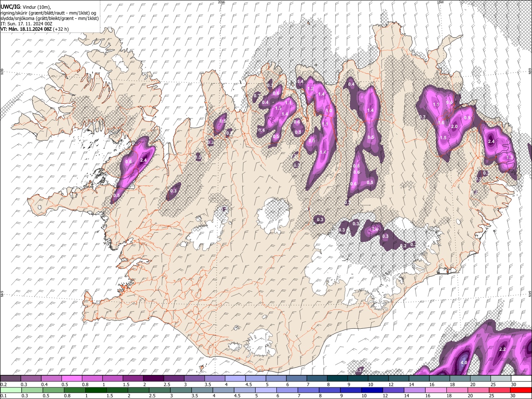
Task: Click the '20W' longitude label
Action: (221, 2)
